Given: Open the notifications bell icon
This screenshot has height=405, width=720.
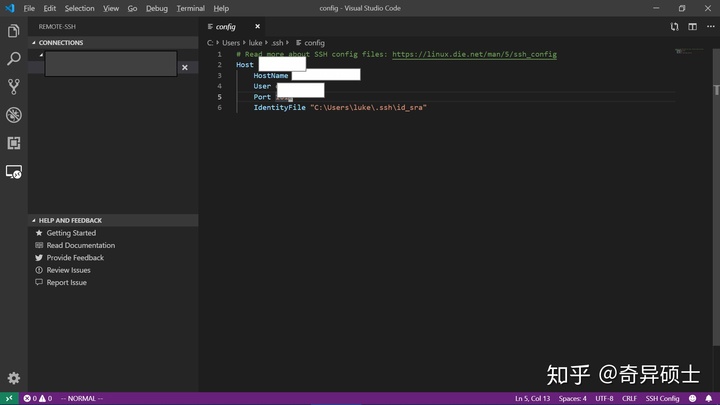Looking at the screenshot, I should 709,398.
